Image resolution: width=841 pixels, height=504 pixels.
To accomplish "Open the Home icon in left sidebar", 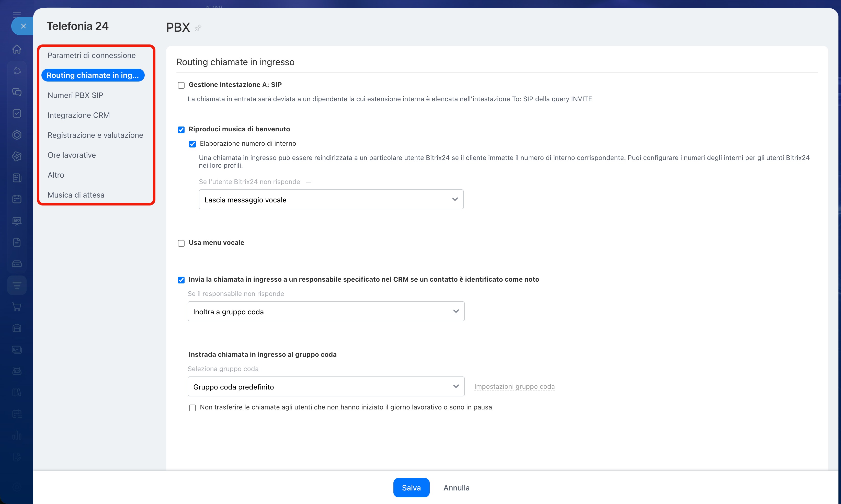I will [x=17, y=49].
